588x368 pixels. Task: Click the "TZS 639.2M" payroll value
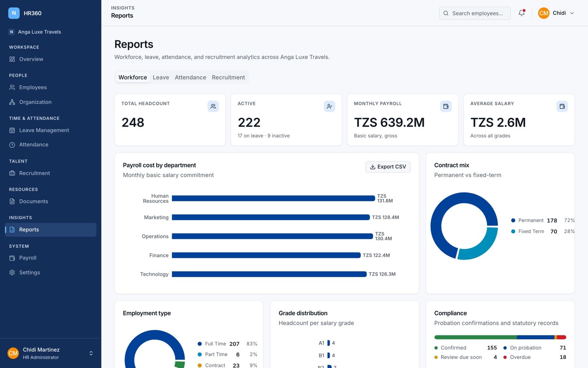pos(389,122)
